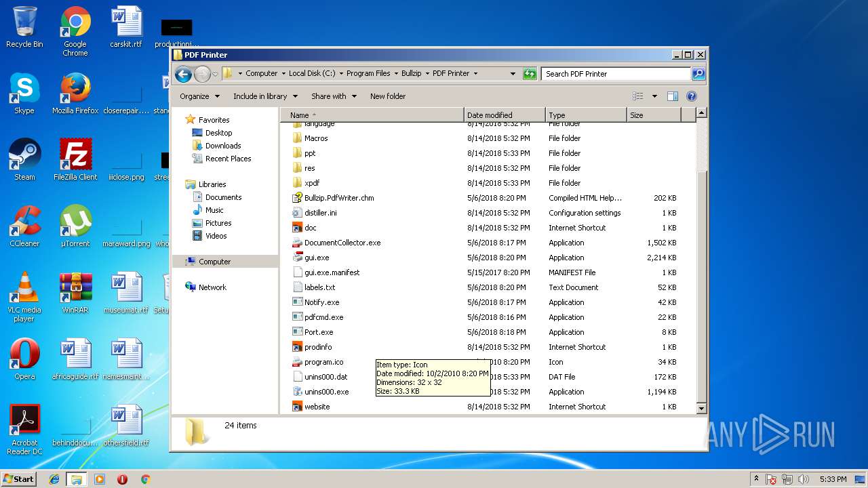Open Include in library dropdown
Viewport: 868px width, 488px height.
tap(265, 96)
